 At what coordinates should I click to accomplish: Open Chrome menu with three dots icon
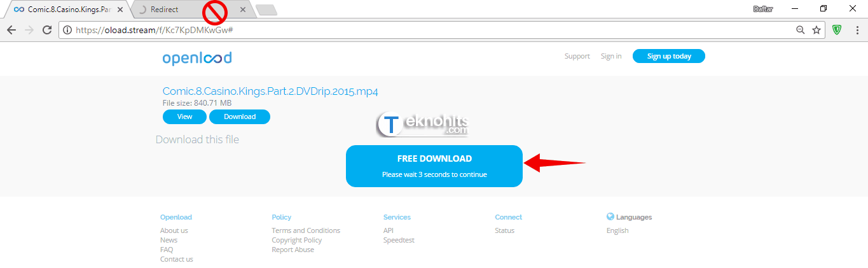coord(855,30)
